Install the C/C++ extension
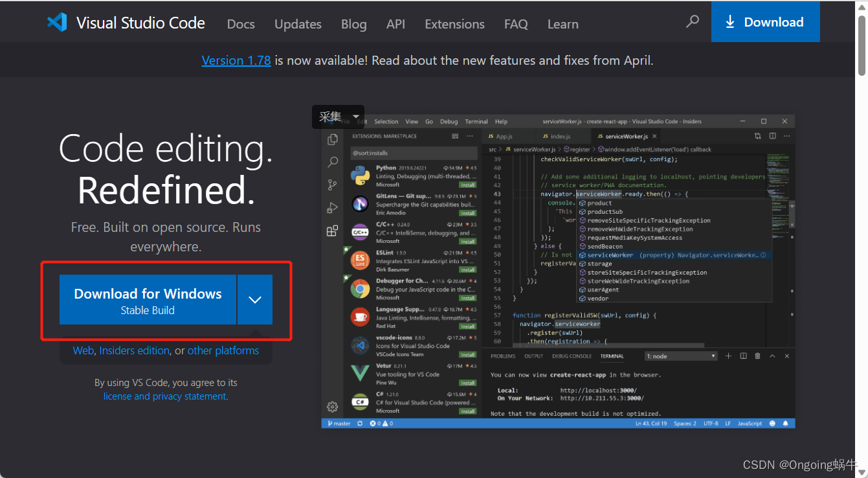 (x=468, y=241)
